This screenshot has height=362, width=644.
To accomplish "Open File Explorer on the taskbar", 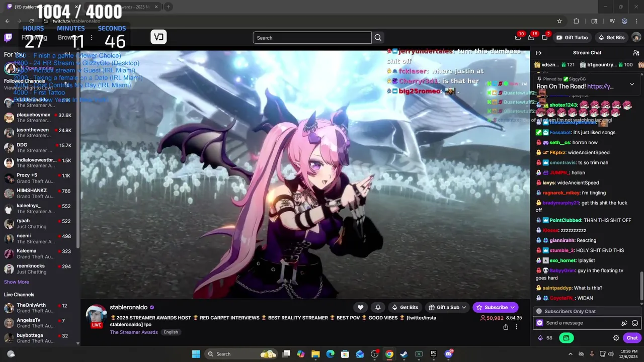I will coord(315,354).
